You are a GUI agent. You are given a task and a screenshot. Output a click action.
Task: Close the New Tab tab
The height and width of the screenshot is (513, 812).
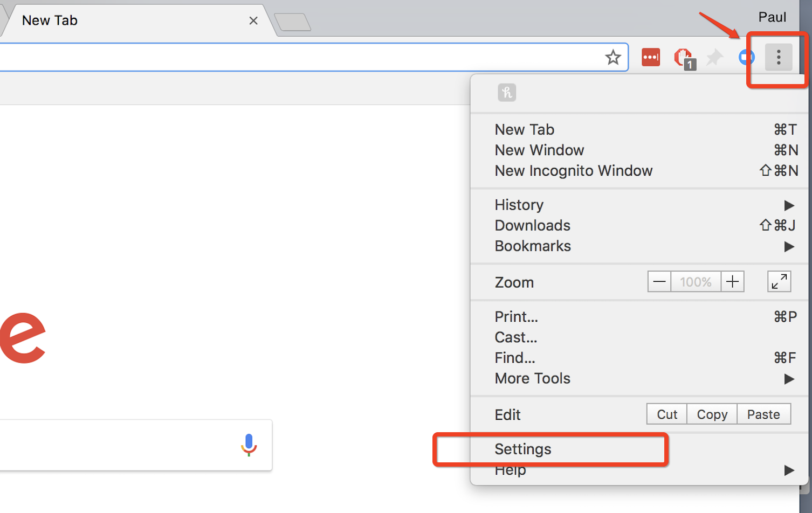coord(253,20)
